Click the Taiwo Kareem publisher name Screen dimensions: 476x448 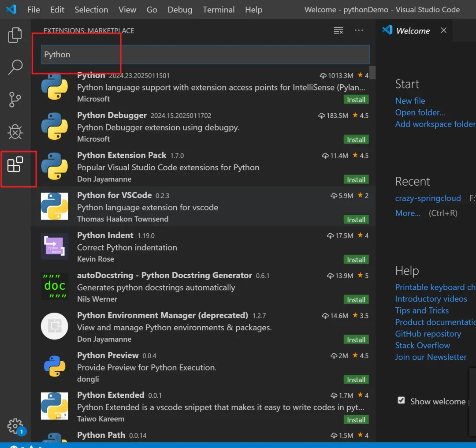click(101, 419)
